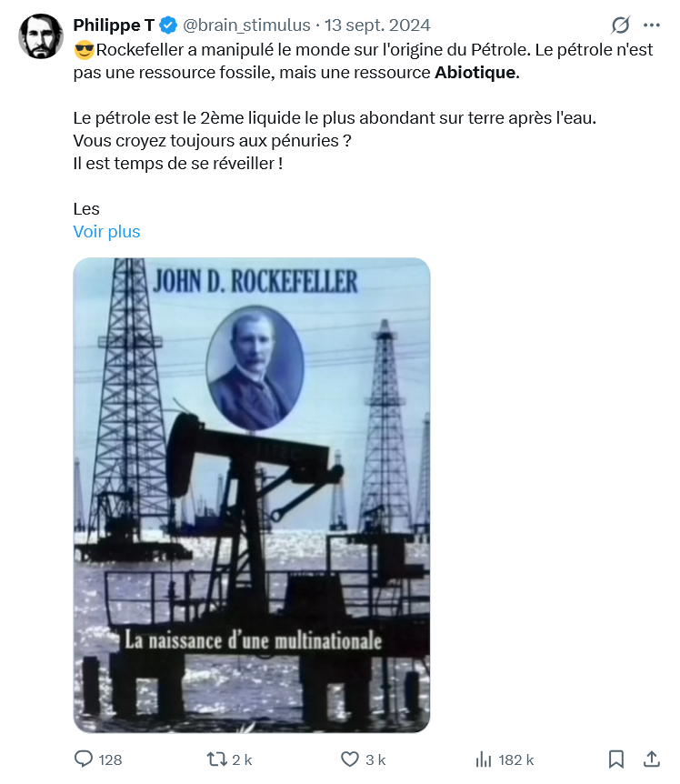Click the reply comment bubble icon
680x784 pixels.
(84, 759)
